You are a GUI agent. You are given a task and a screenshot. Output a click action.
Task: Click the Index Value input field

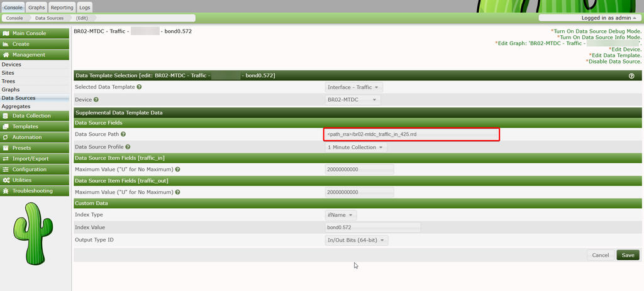click(x=372, y=228)
